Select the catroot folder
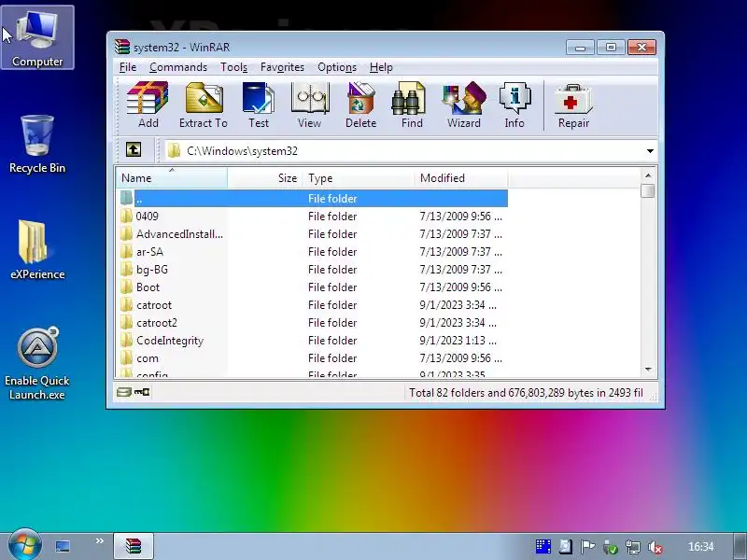747x560 pixels. coord(313,305)
